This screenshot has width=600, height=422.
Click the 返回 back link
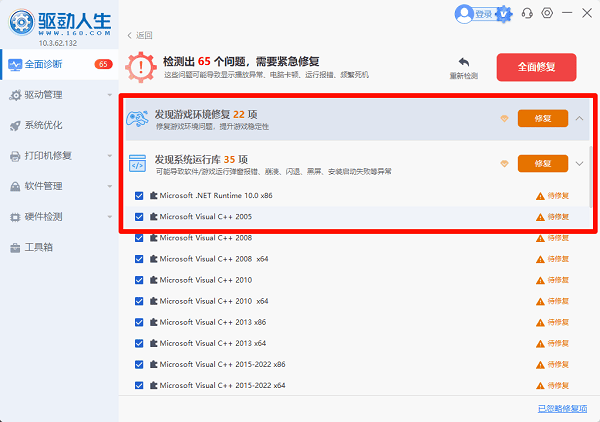point(140,35)
